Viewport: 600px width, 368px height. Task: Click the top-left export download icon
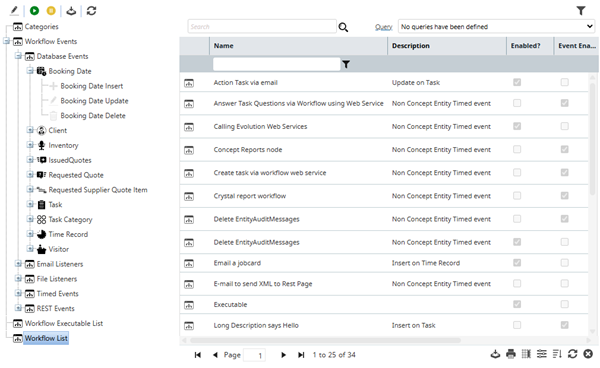coord(71,11)
